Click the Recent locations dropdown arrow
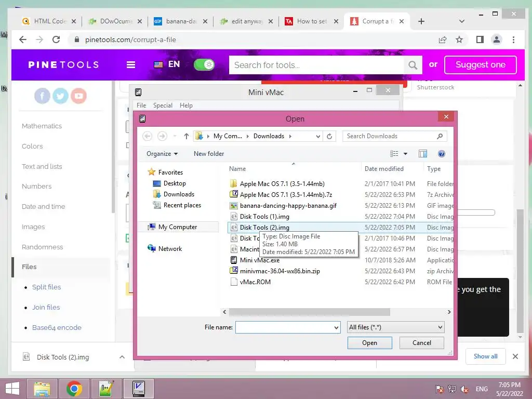The image size is (532, 399). 175,137
